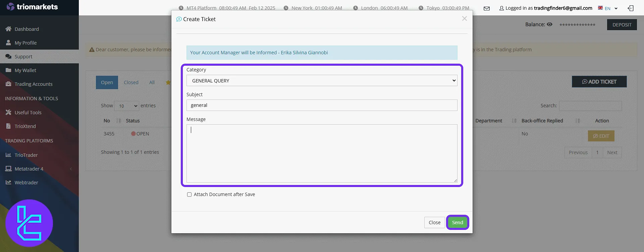Select Support in the sidebar
Image resolution: width=644 pixels, height=252 pixels.
coord(39,57)
